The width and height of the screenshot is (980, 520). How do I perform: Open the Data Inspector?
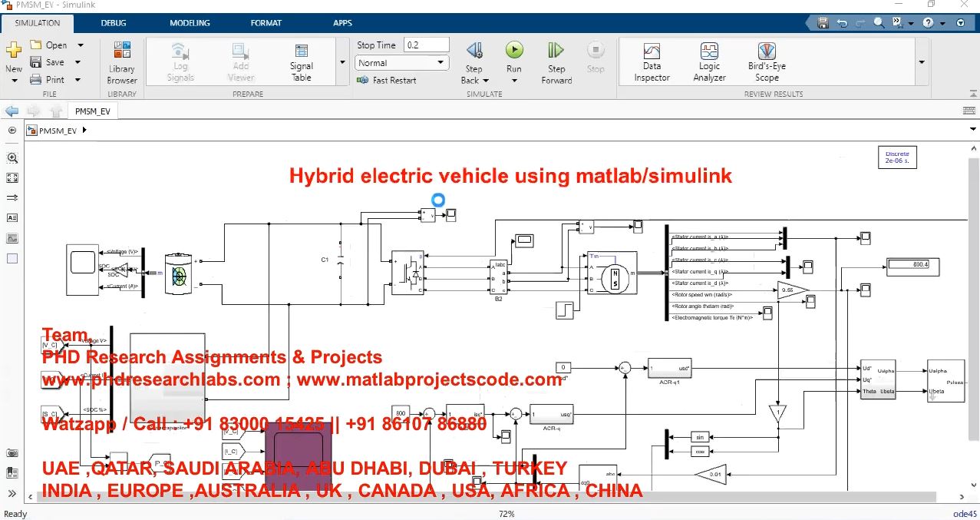[x=652, y=63]
